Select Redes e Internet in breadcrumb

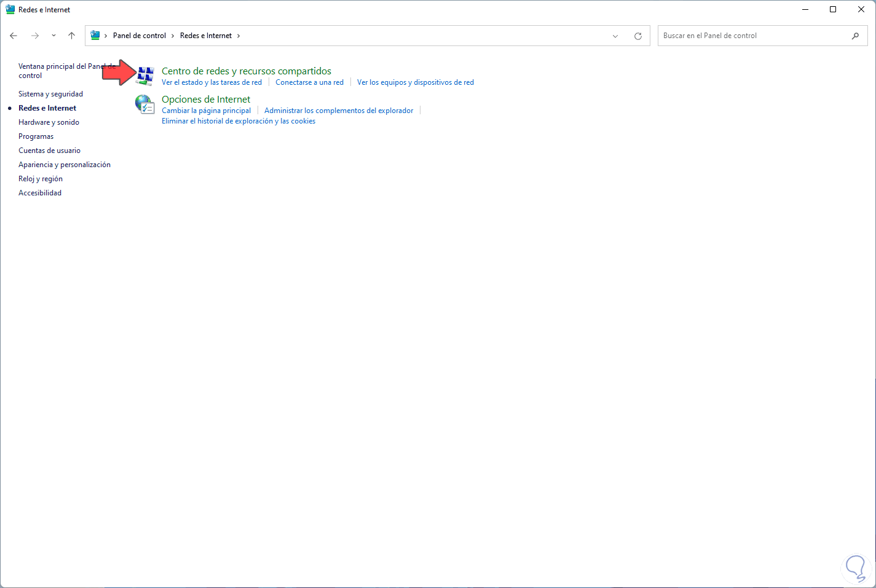(206, 36)
